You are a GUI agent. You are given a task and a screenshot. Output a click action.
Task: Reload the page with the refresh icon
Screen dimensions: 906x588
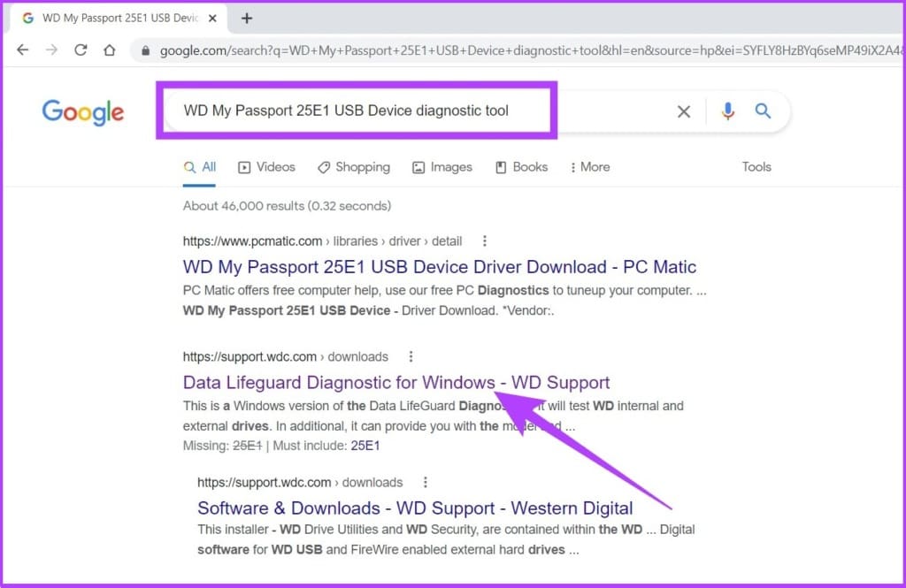[81, 50]
